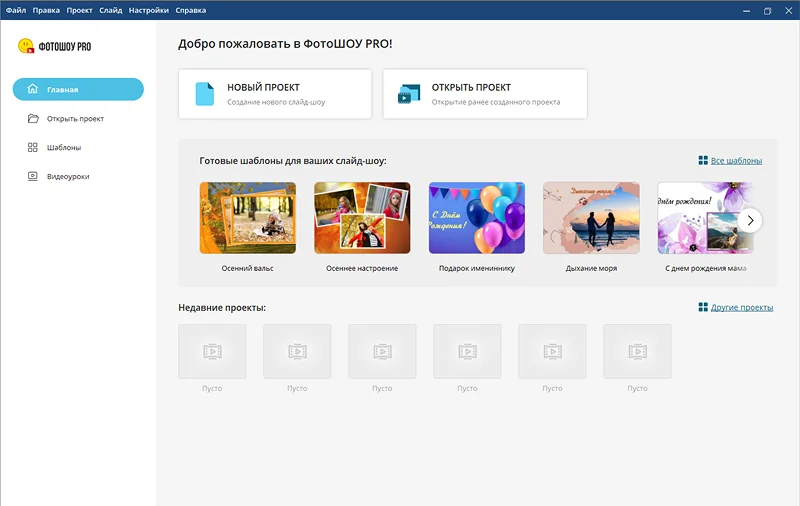Click Готовые шаблоны для ваших слайд-шоу heading

click(293, 161)
